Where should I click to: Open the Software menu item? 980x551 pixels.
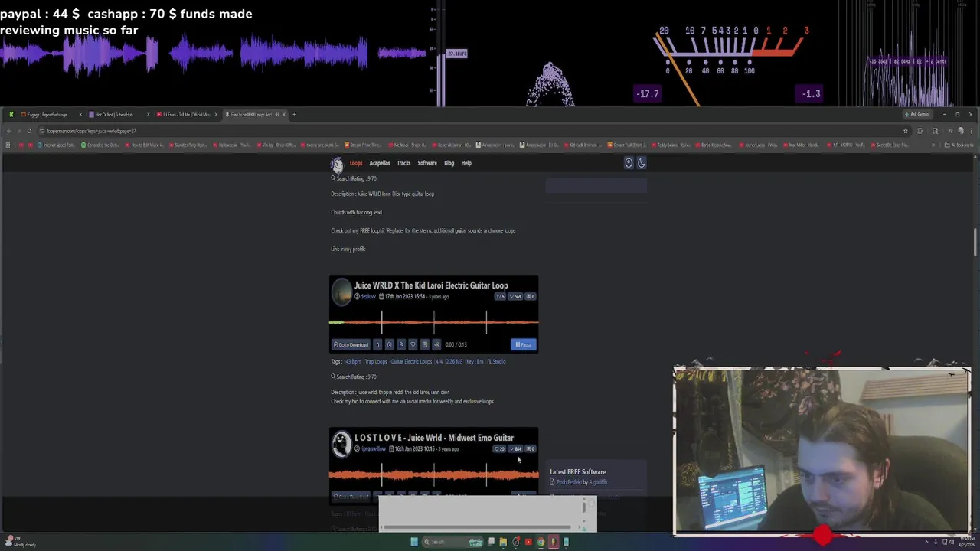click(427, 163)
